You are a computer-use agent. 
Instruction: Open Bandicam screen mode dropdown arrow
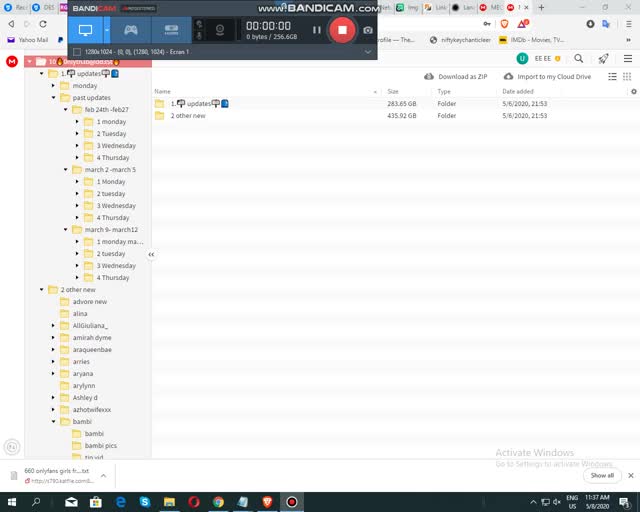(x=107, y=30)
